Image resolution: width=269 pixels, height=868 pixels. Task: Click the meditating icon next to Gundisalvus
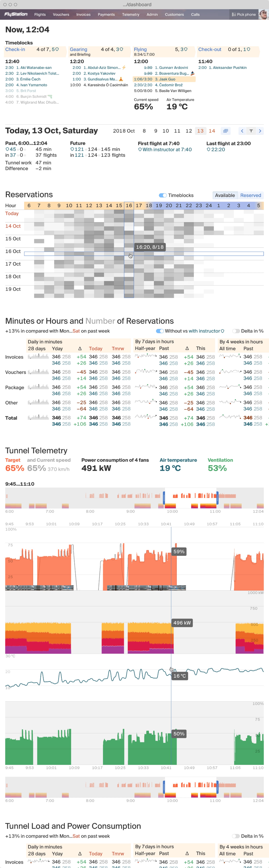click(121, 79)
